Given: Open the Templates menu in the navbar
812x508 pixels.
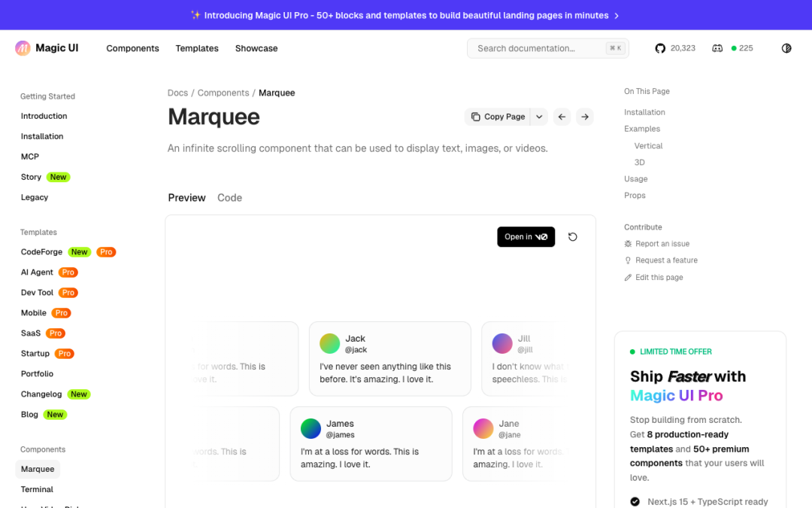Looking at the screenshot, I should click(x=196, y=47).
